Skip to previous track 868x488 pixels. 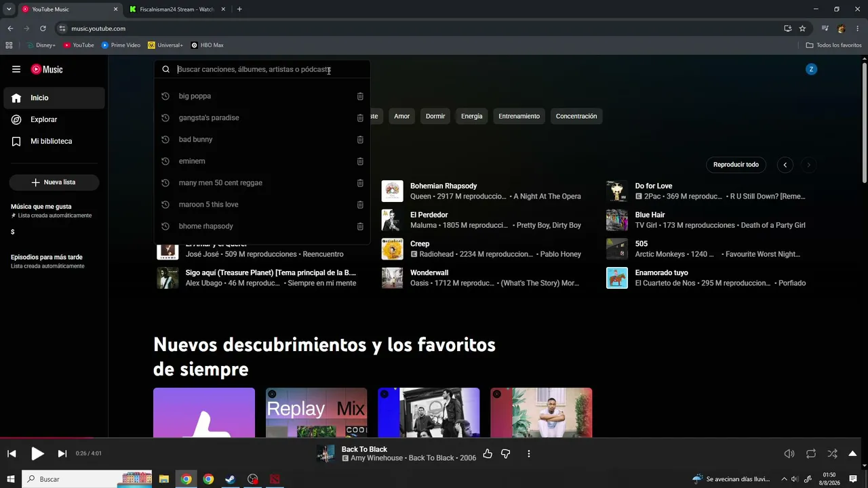pos(12,453)
